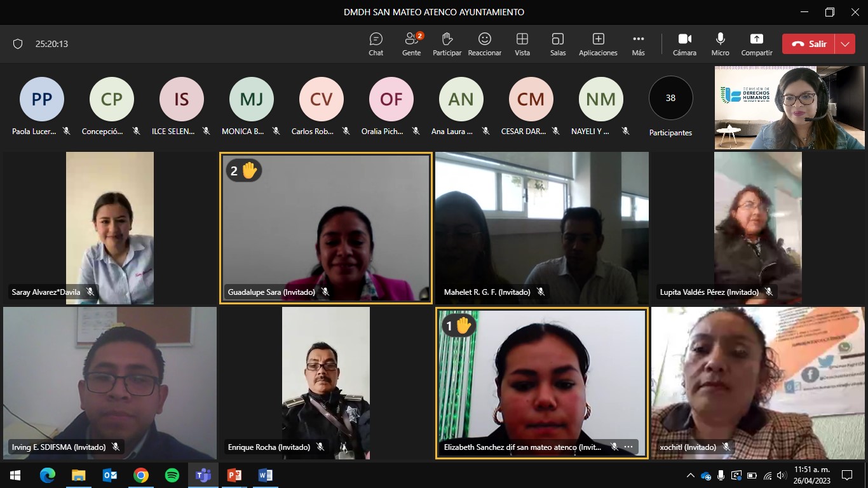Click the Participar raise hand icon
The width and height of the screenshot is (868, 488).
tap(447, 44)
